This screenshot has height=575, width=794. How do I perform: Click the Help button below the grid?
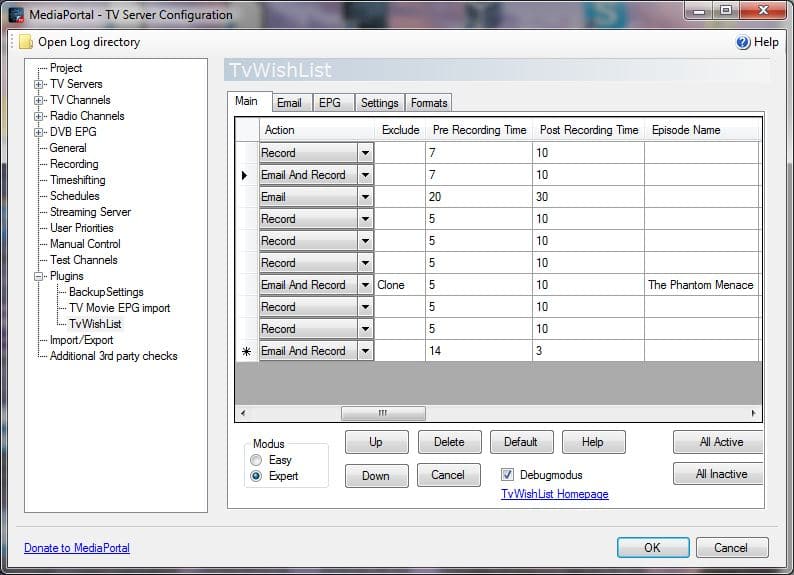(593, 442)
